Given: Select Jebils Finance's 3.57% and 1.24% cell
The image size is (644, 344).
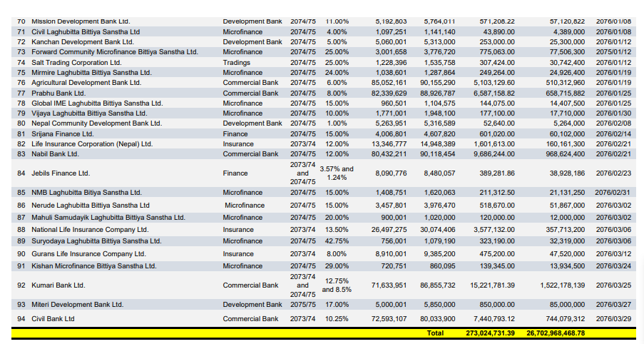Looking at the screenshot, I should point(337,173).
